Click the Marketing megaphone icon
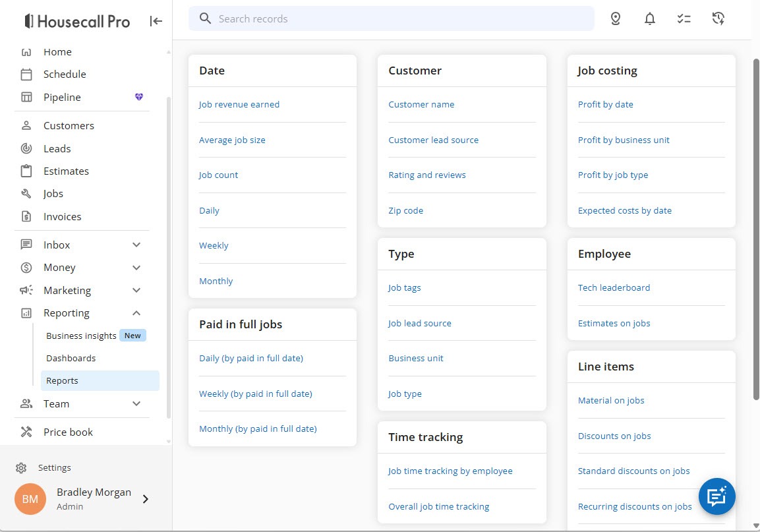Image resolution: width=760 pixels, height=532 pixels. [x=26, y=290]
